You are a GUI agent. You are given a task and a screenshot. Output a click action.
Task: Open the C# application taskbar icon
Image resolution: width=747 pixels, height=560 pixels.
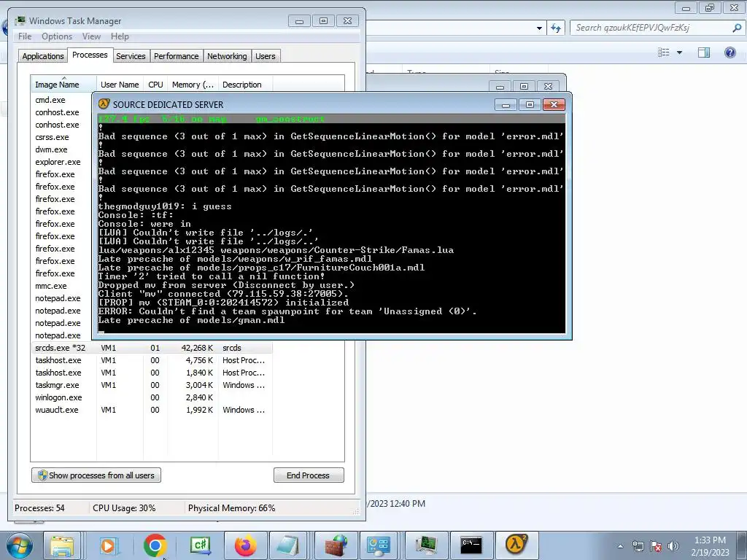point(200,545)
